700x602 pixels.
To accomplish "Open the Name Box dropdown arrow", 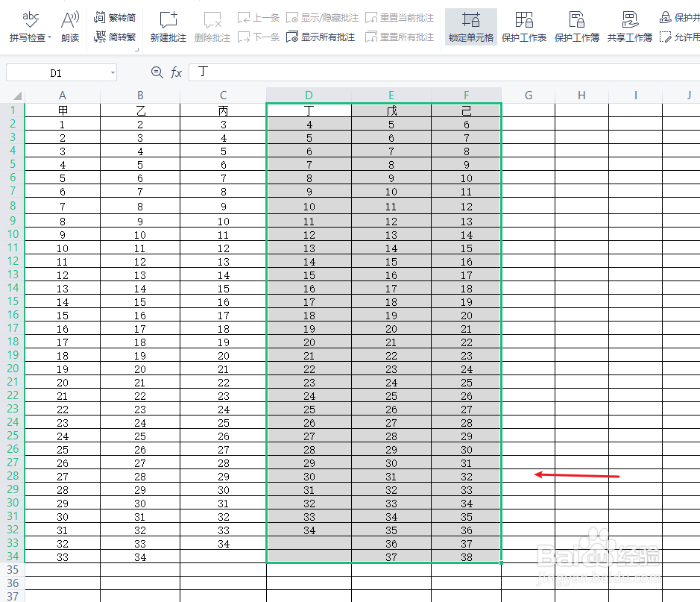I will pos(113,72).
